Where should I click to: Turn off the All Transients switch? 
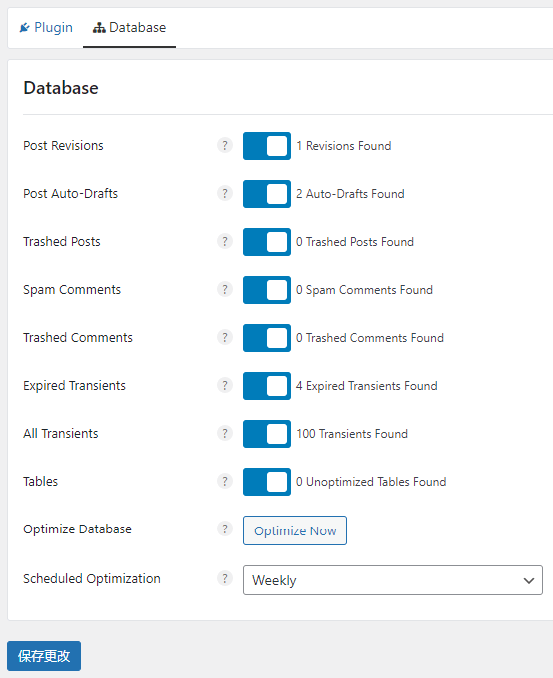point(267,434)
